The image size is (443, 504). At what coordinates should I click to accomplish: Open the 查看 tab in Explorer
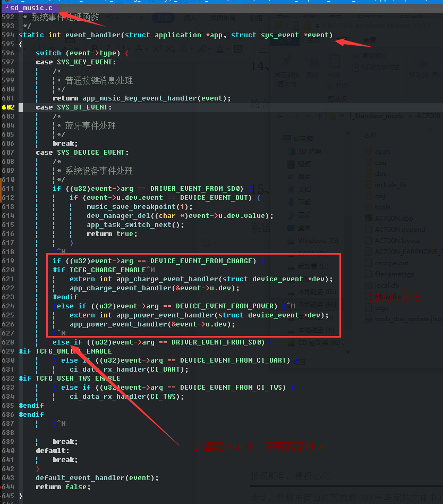pos(370,40)
